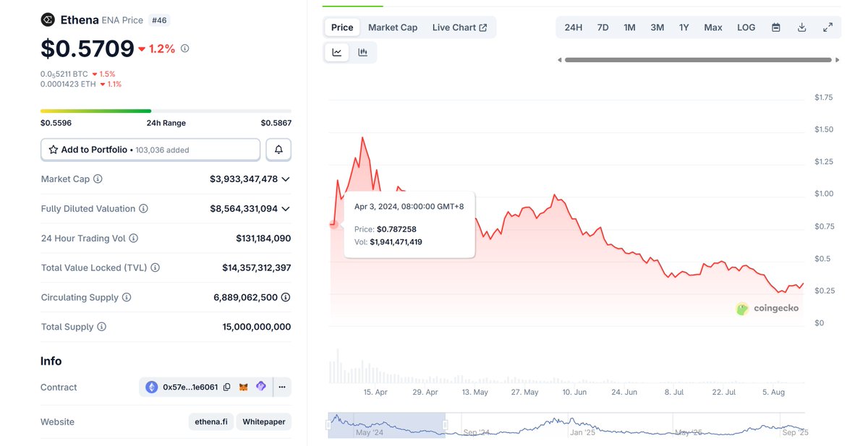Open the calendar date range picker
This screenshot has width=868, height=446.
[x=775, y=27]
